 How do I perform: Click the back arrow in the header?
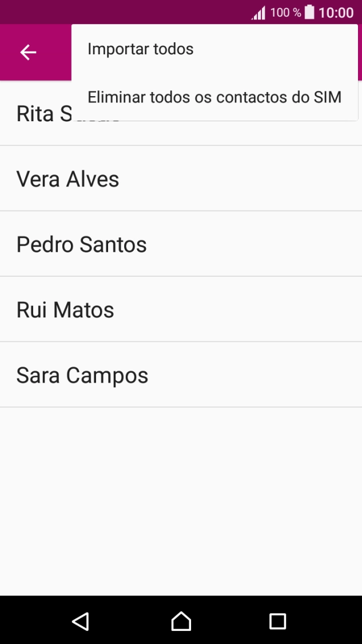[27, 52]
